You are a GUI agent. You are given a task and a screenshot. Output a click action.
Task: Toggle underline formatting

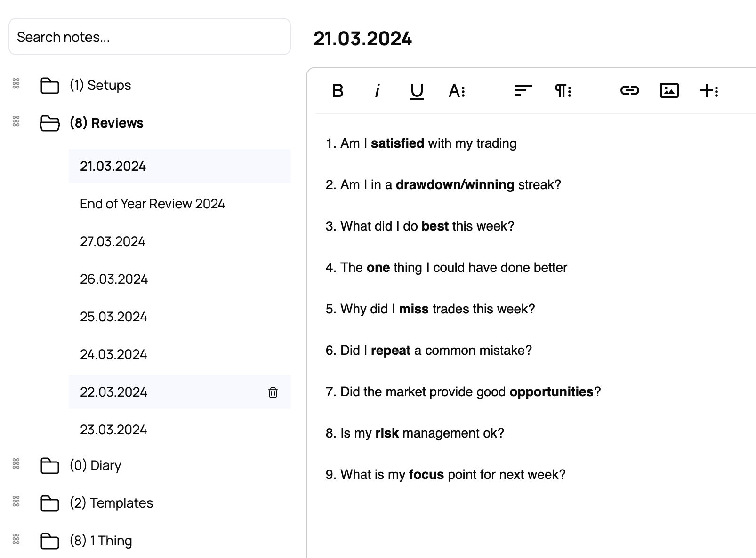pos(417,90)
